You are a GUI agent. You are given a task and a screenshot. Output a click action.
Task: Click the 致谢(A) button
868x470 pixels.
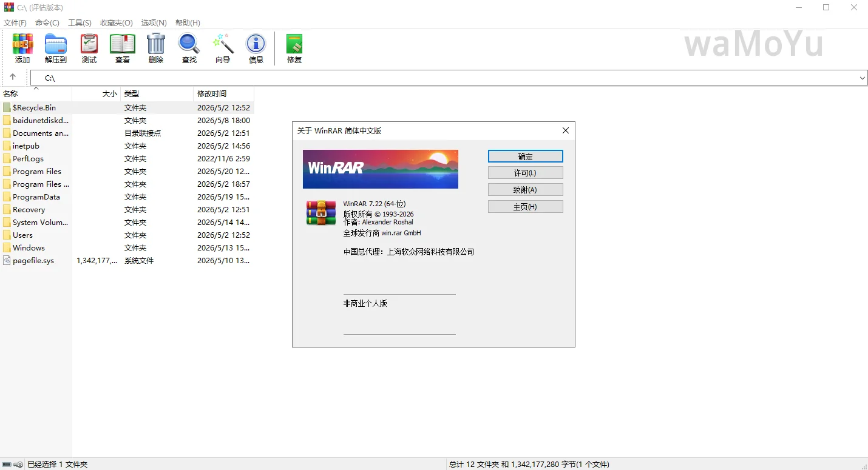(x=526, y=190)
